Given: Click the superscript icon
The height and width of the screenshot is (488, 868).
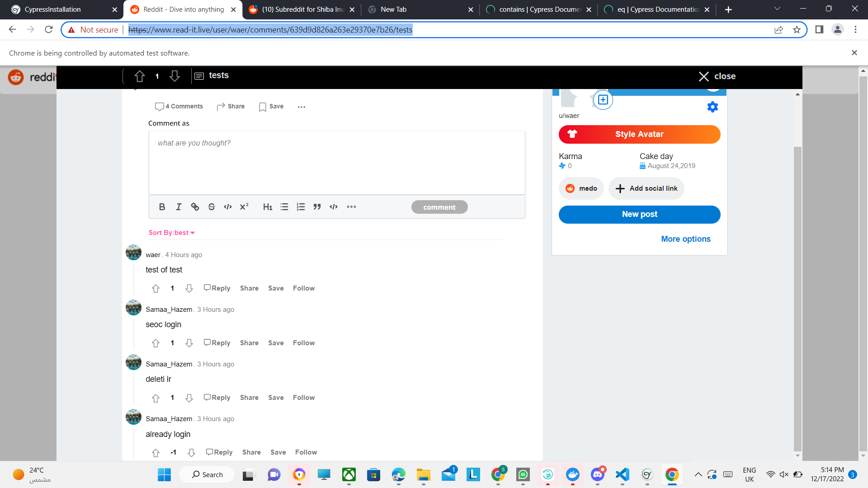Looking at the screenshot, I should pos(244,207).
